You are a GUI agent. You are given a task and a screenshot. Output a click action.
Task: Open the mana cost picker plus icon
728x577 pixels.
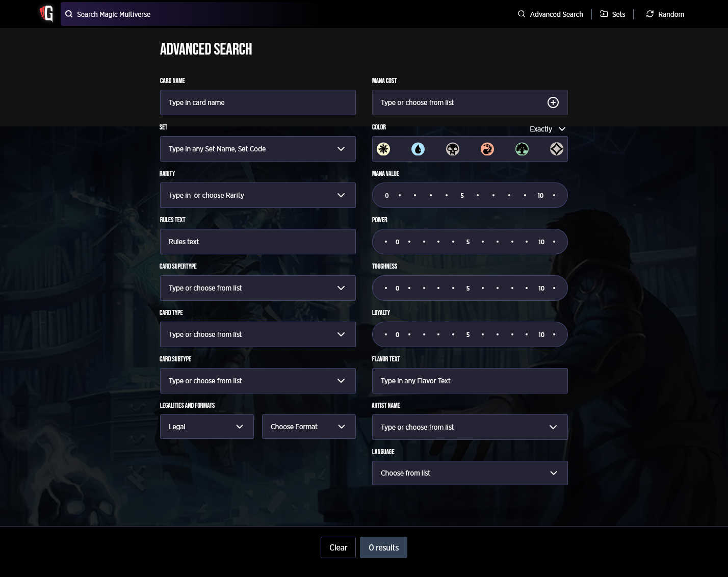[553, 102]
